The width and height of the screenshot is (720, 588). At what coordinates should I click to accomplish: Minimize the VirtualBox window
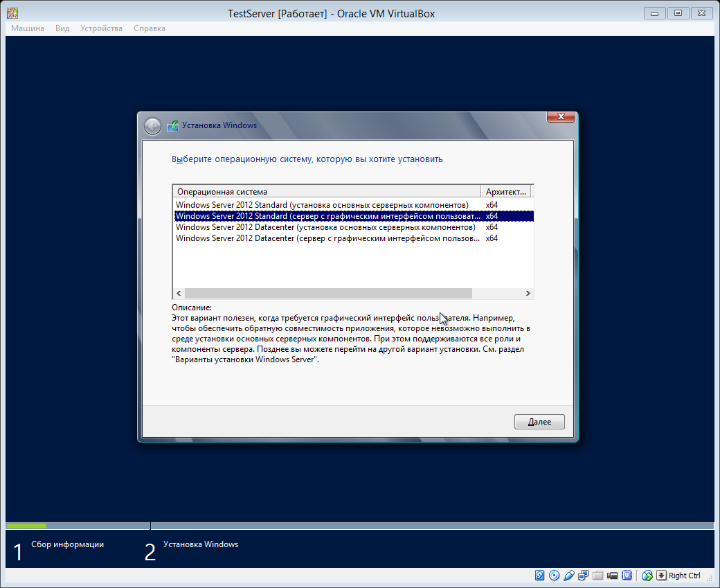[x=655, y=13]
